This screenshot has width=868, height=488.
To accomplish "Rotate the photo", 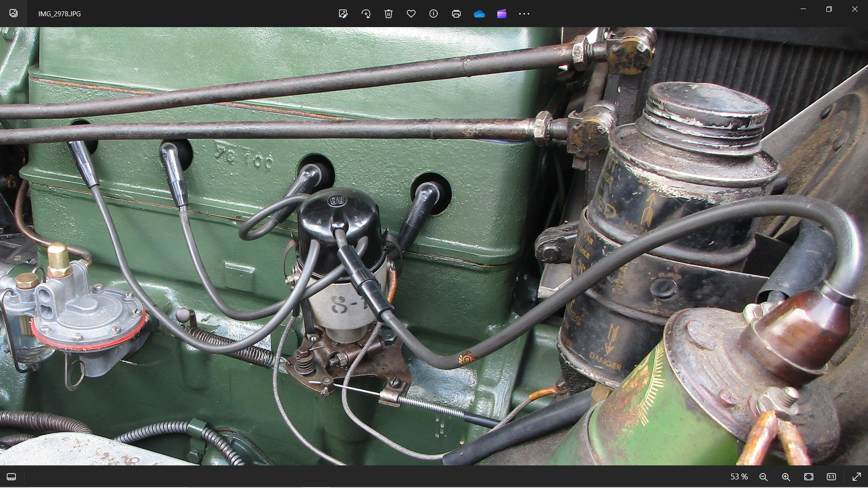I will tap(366, 14).
